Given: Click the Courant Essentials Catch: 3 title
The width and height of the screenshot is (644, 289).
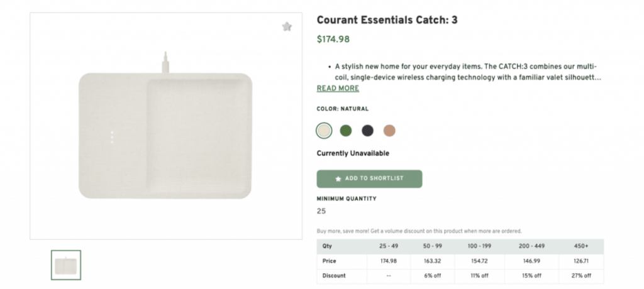Looking at the screenshot, I should tap(387, 20).
